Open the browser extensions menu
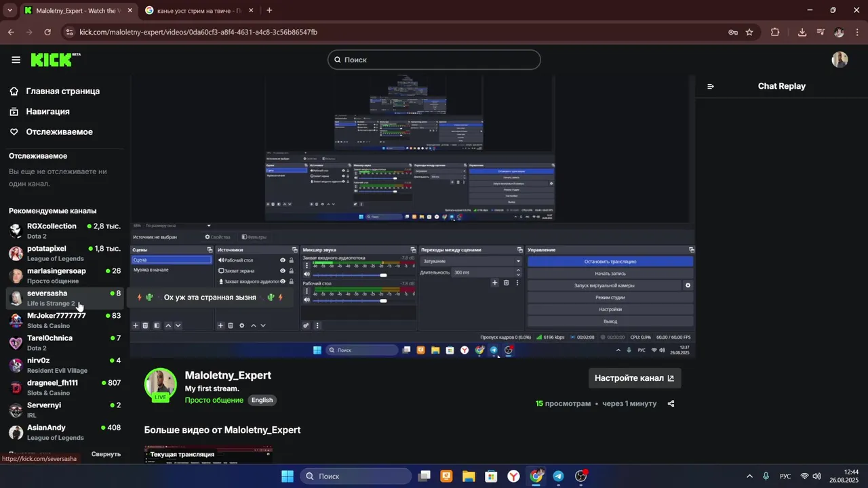Screen dimensions: 868x488 [775, 32]
